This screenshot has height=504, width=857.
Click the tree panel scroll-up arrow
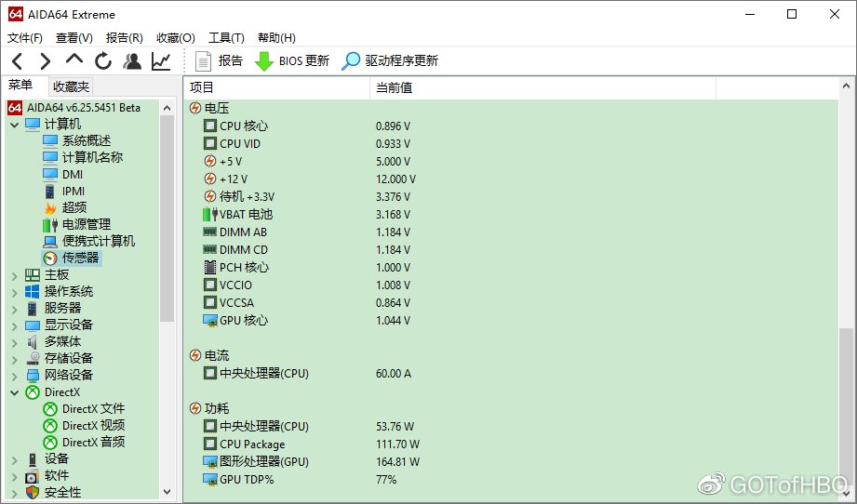point(167,108)
